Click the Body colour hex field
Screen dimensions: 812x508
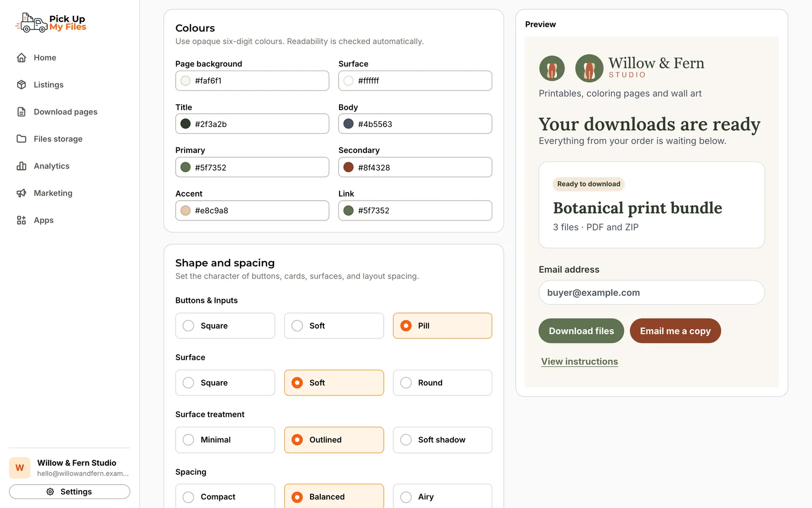tap(415, 124)
